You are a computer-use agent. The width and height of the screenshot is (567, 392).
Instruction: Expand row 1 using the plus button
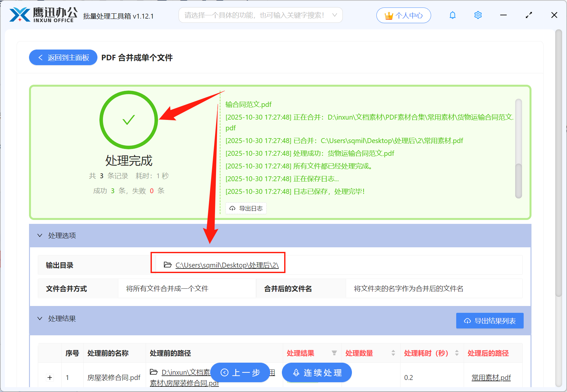pyautogui.click(x=50, y=377)
